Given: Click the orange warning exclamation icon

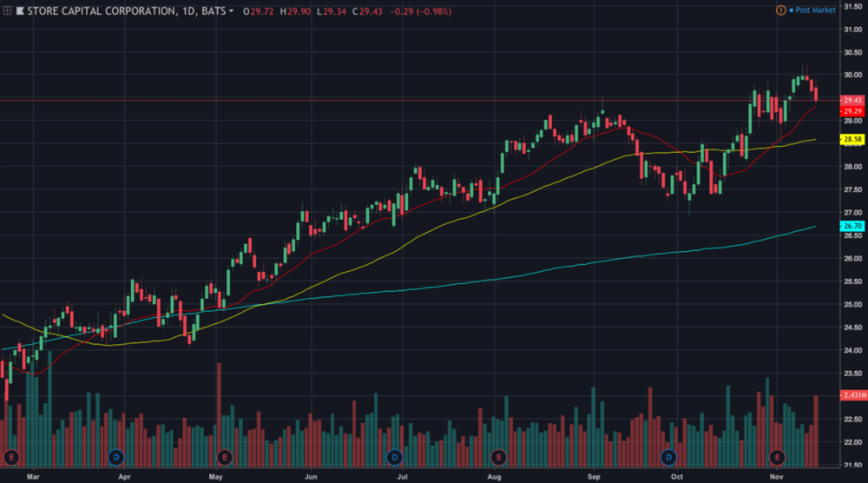Looking at the screenshot, I should (781, 10).
